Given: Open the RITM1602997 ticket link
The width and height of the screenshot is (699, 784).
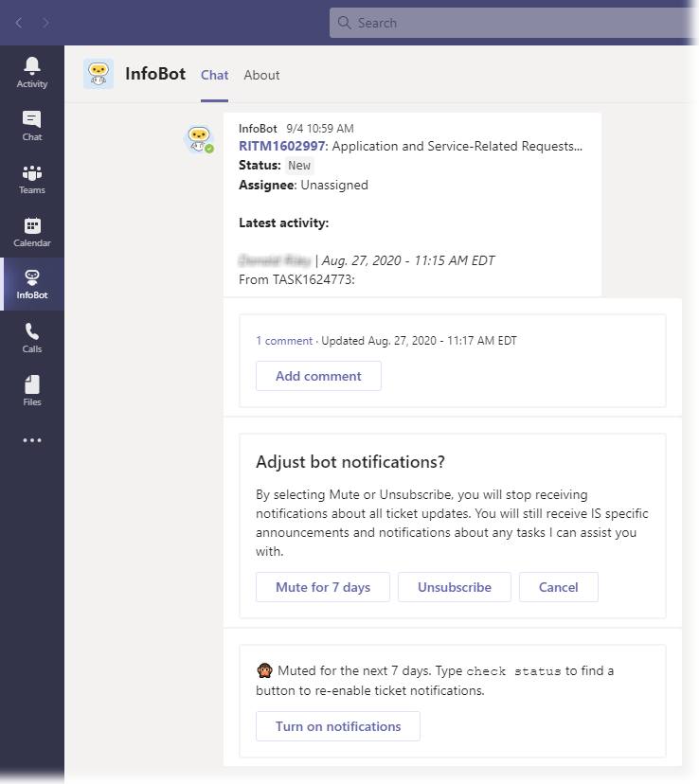Looking at the screenshot, I should (282, 146).
